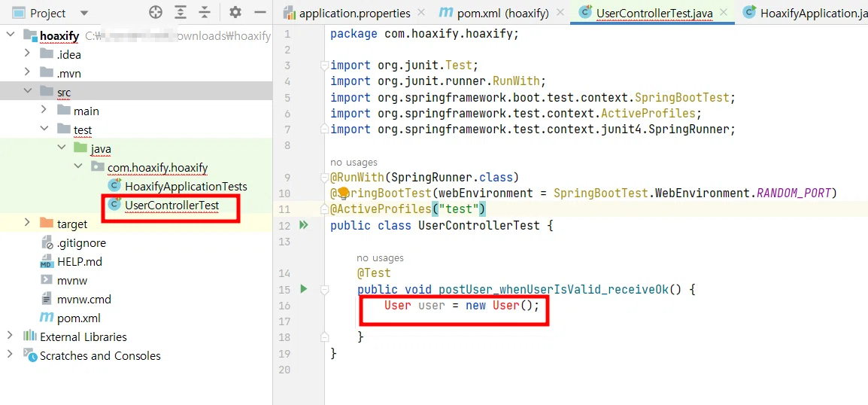868x405 pixels.
Task: Select the hoaxify root project folder
Action: pos(59,36)
